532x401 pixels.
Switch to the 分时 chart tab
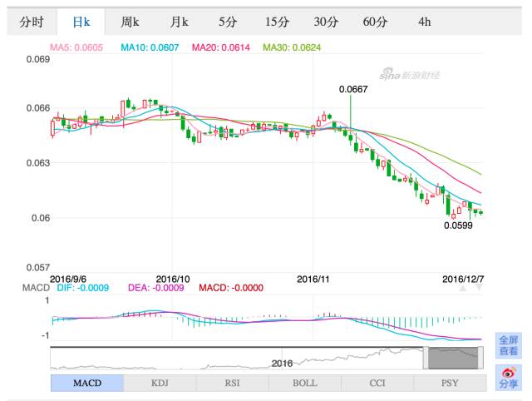pos(32,22)
